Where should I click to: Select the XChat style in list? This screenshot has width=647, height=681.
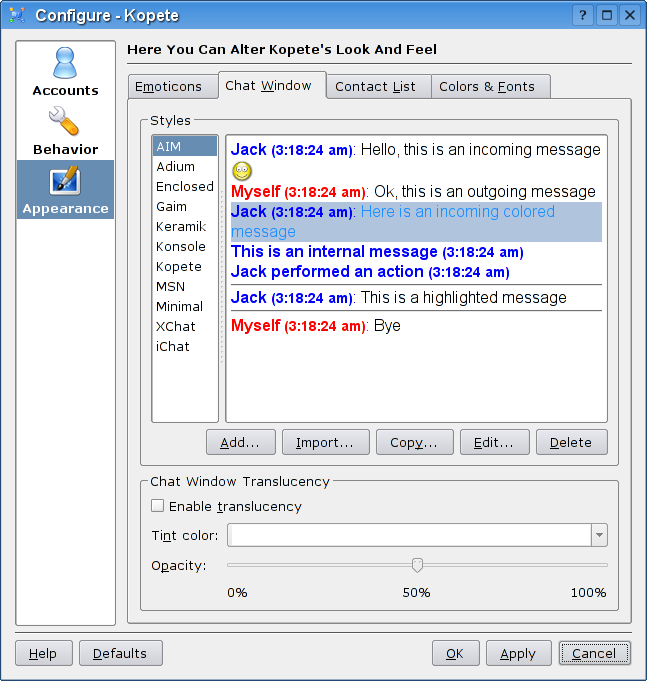point(185,326)
